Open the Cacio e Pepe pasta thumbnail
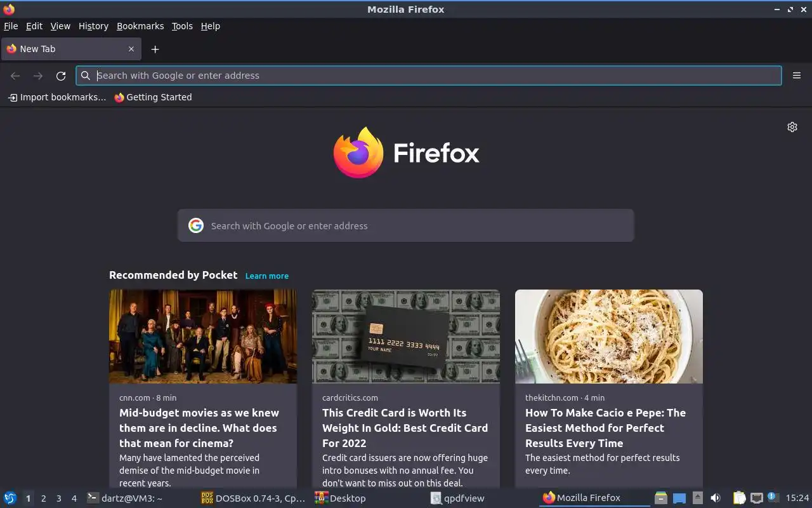812x508 pixels. pyautogui.click(x=609, y=337)
